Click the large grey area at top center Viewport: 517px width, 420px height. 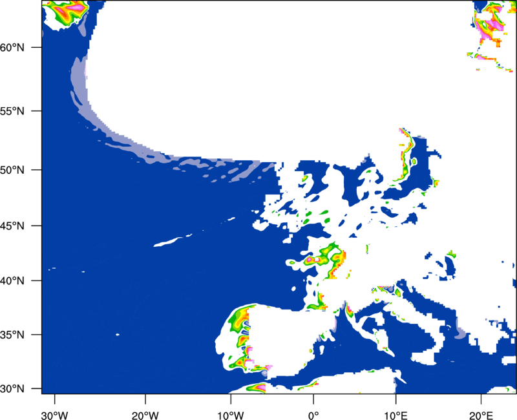271,71
